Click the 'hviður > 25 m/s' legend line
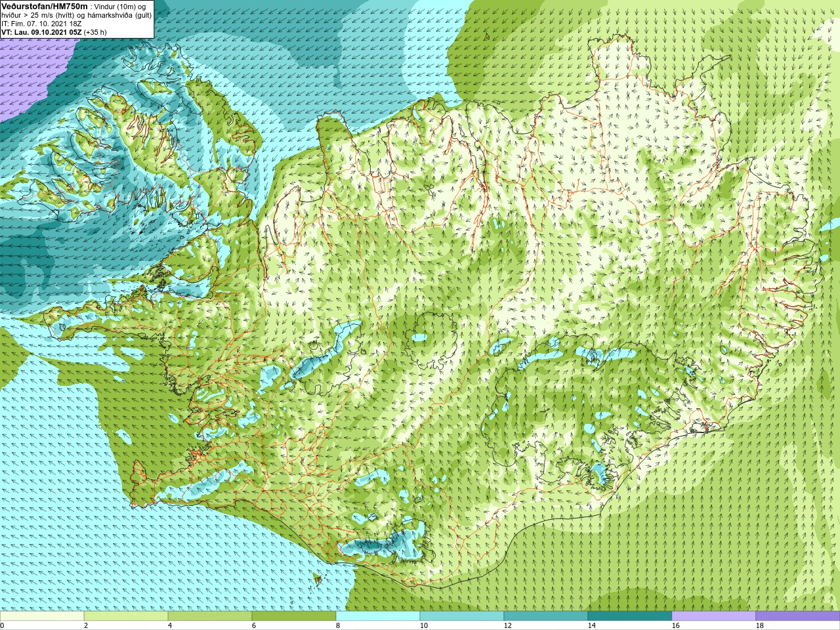This screenshot has width=840, height=630. [x=76, y=15]
